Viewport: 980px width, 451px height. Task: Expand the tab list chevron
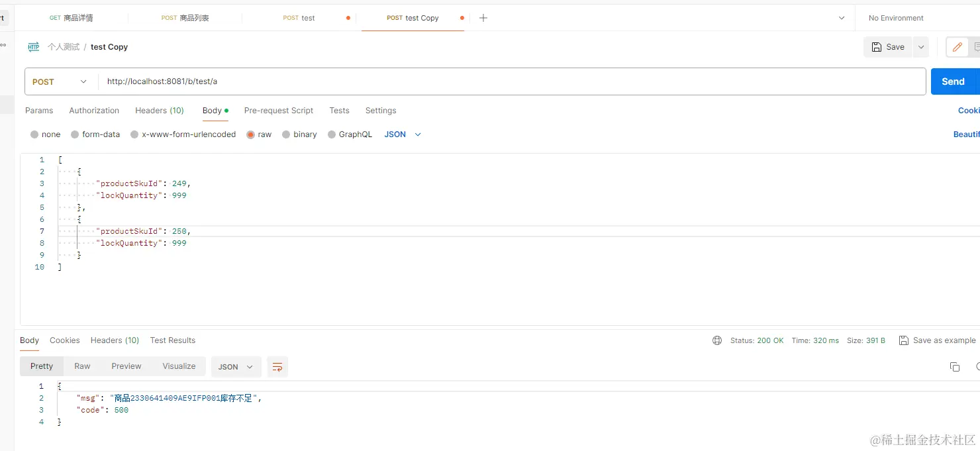(842, 18)
